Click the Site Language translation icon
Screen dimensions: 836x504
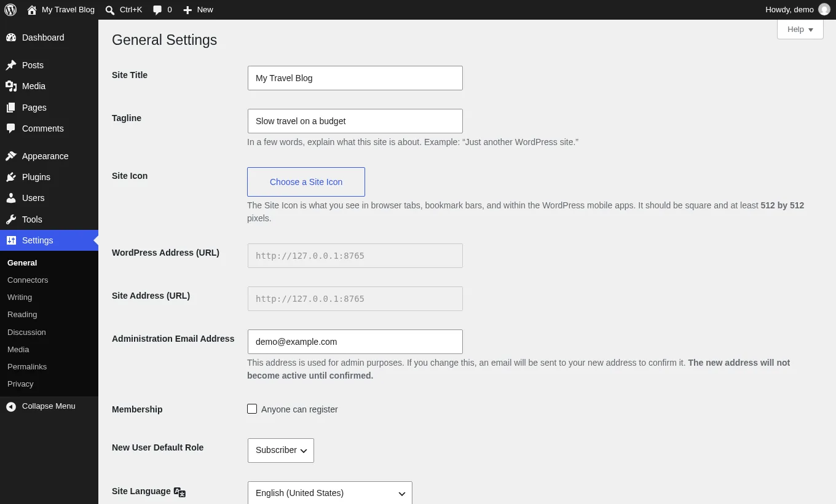(x=179, y=492)
